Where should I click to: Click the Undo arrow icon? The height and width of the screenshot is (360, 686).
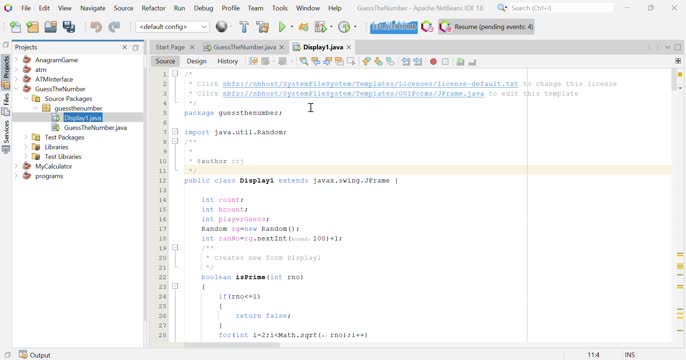[x=96, y=27]
